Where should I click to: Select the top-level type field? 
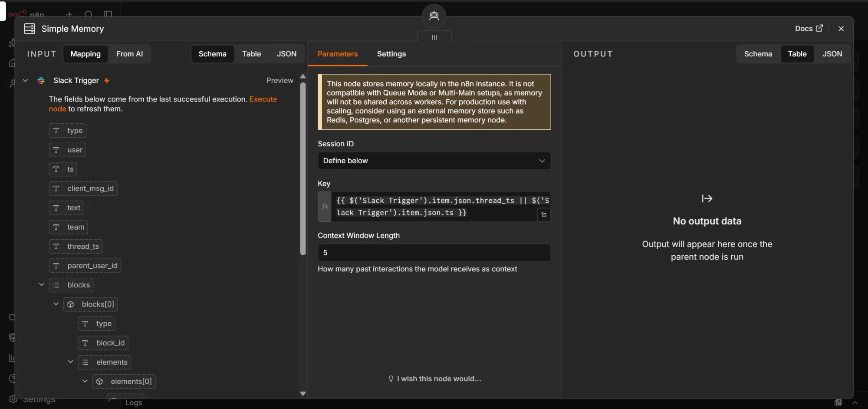(68, 131)
